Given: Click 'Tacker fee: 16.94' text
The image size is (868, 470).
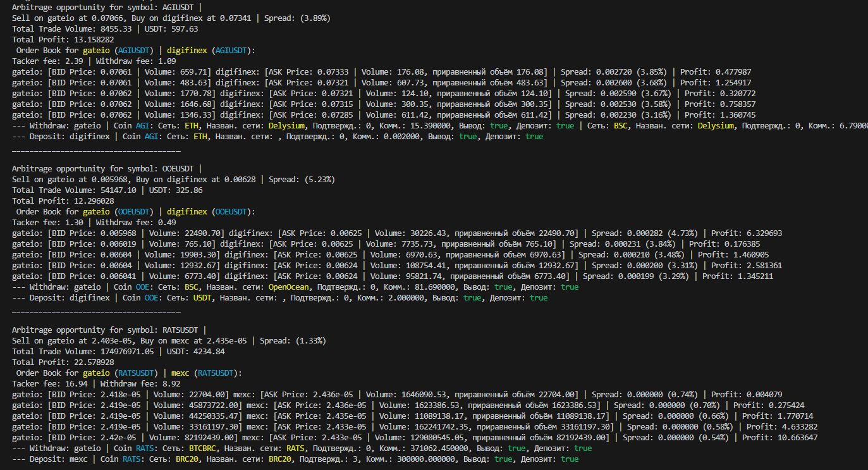Looking at the screenshot, I should (x=50, y=384).
